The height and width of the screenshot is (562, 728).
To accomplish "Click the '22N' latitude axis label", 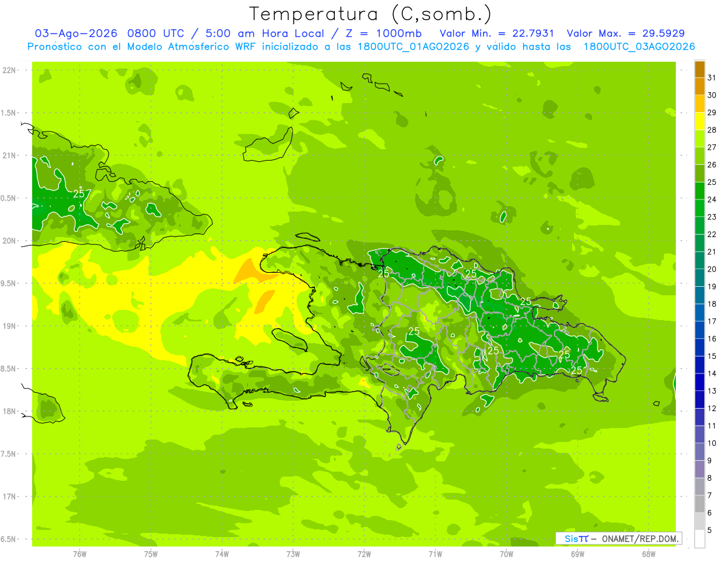I will (x=9, y=70).
